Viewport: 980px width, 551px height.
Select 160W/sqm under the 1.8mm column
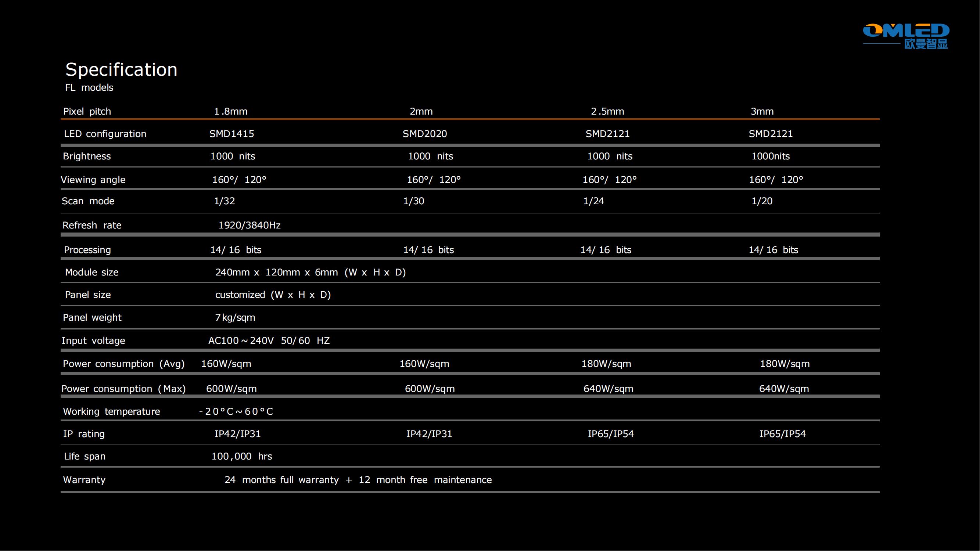[226, 364]
